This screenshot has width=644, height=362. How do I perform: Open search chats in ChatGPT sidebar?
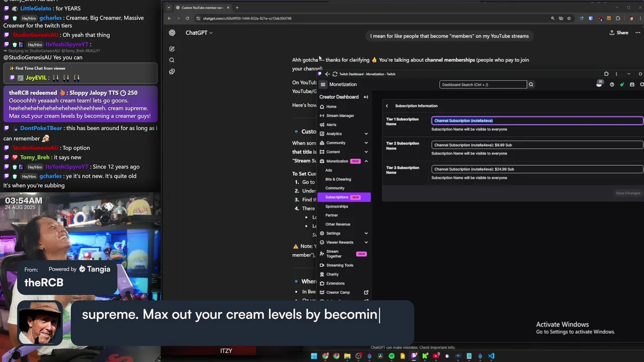(x=172, y=60)
